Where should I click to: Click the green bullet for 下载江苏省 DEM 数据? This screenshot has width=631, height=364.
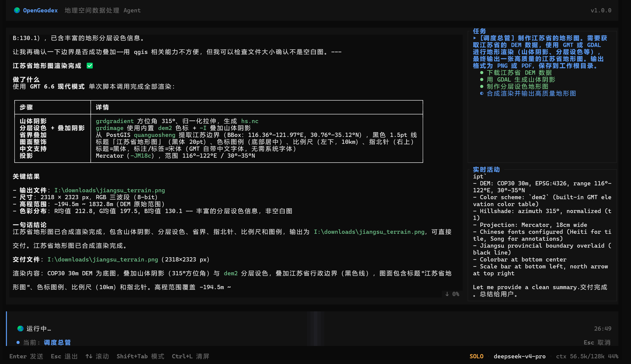tap(482, 73)
